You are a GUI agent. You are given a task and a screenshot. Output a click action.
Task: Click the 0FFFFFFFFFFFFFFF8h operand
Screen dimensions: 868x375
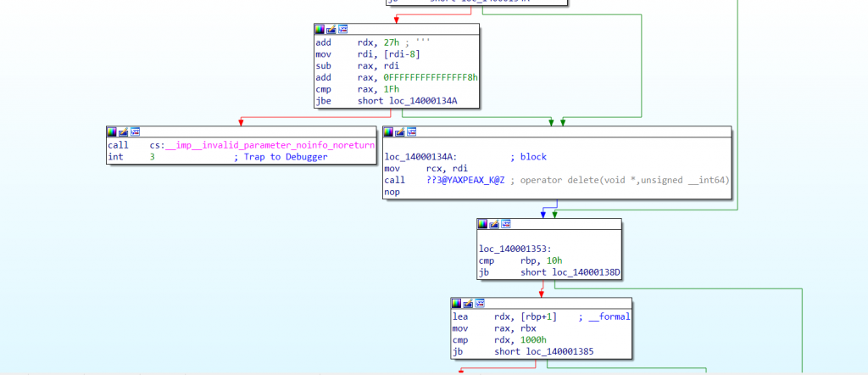(x=431, y=77)
